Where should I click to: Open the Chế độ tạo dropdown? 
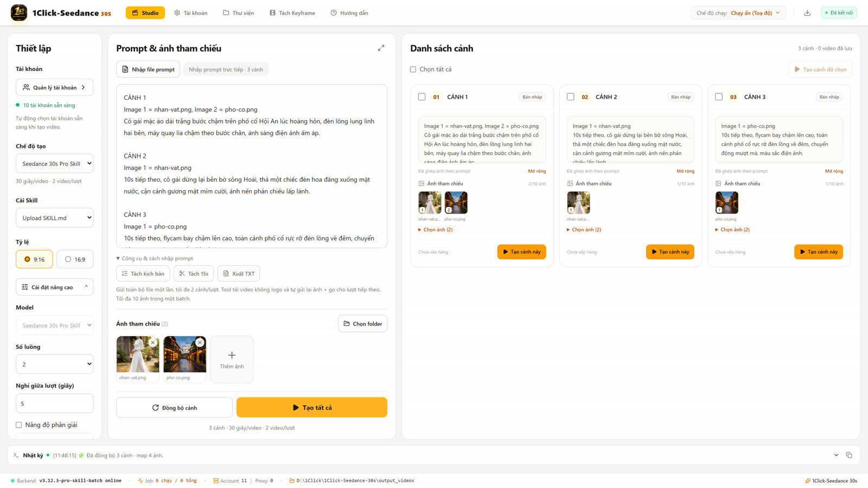coord(54,164)
